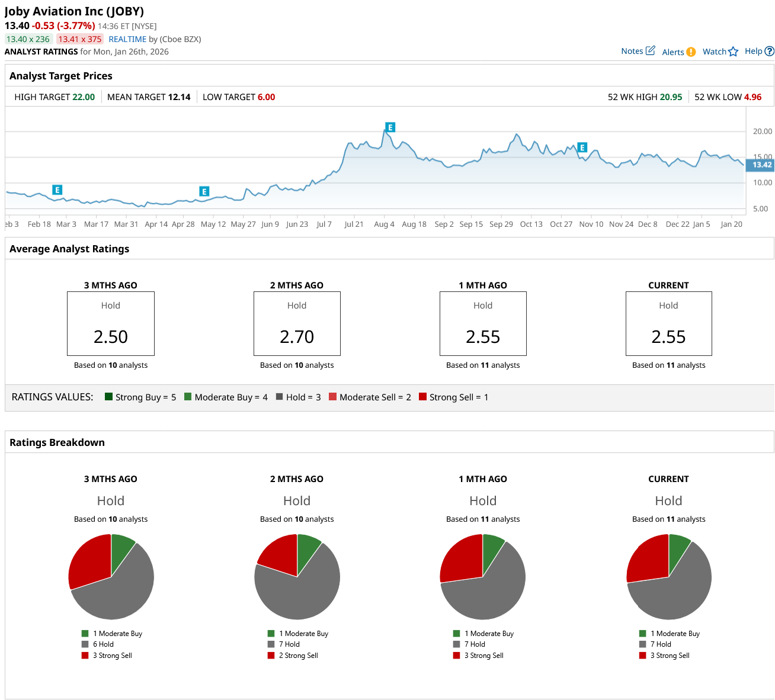Click earnings marker near Feb 18

[x=57, y=190]
